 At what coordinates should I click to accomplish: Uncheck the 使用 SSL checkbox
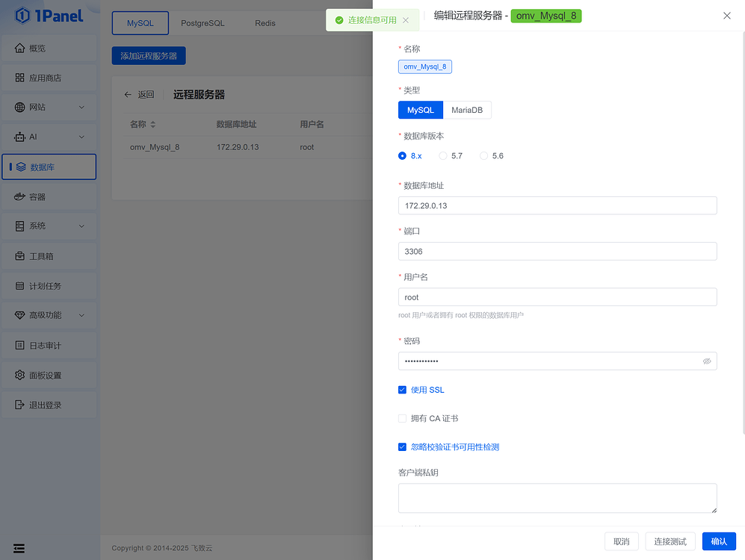tap(402, 389)
